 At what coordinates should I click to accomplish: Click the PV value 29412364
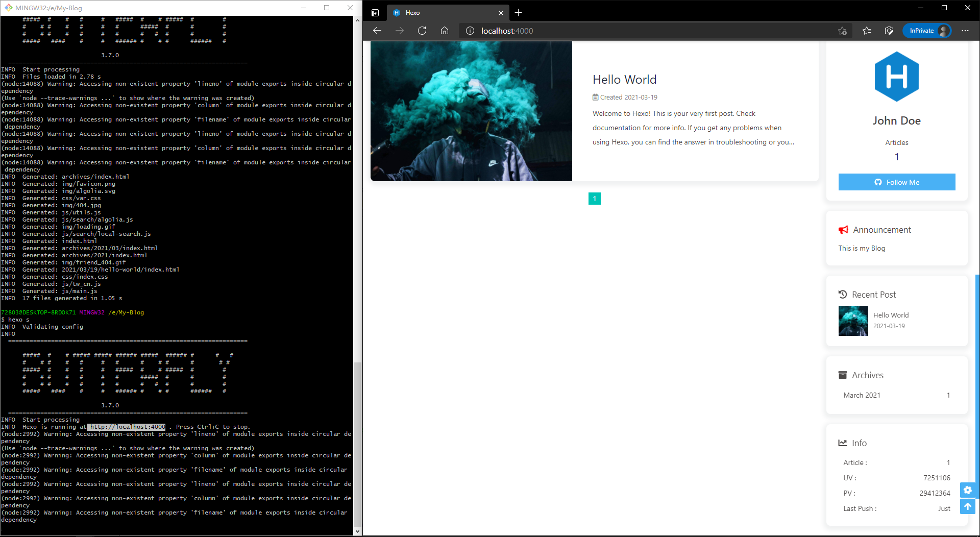click(935, 493)
